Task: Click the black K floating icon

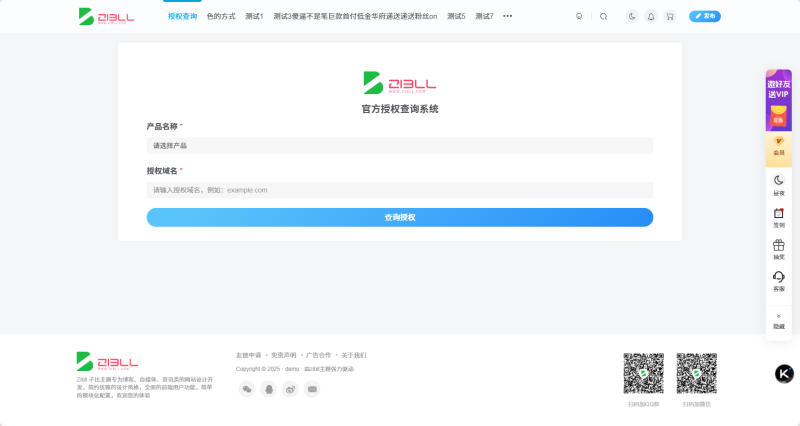Action: point(784,374)
